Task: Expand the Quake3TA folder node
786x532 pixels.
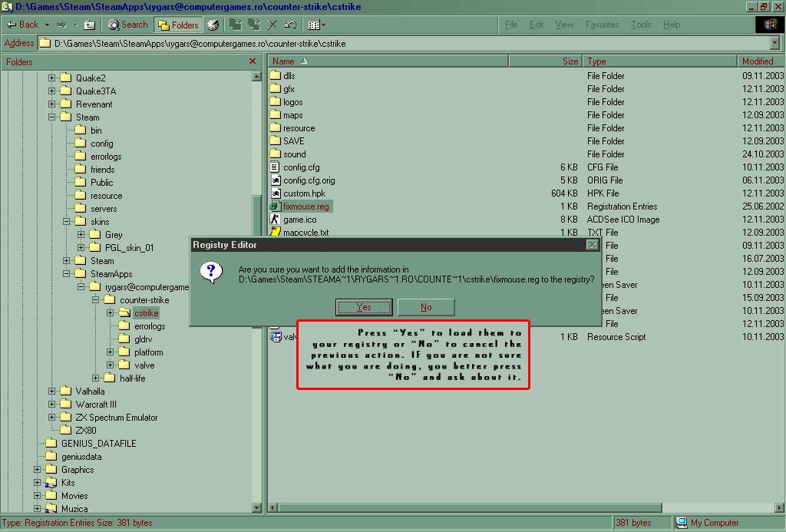Action: click(51, 91)
